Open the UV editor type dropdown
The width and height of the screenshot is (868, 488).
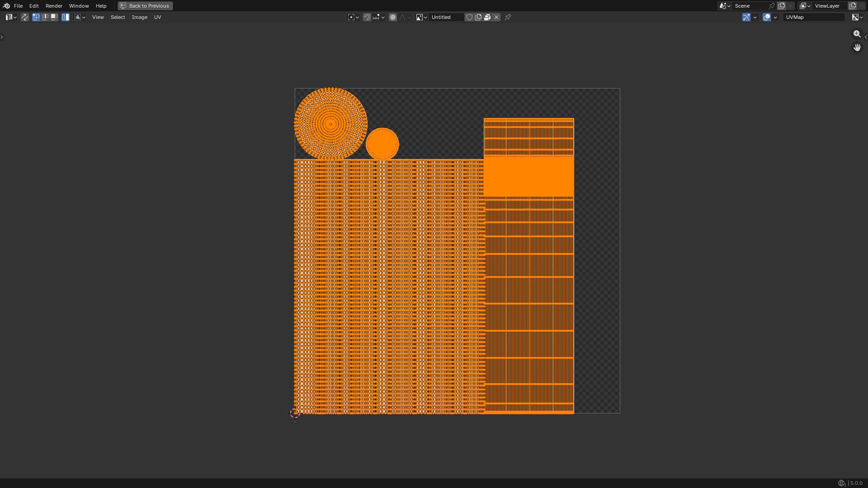[11, 17]
